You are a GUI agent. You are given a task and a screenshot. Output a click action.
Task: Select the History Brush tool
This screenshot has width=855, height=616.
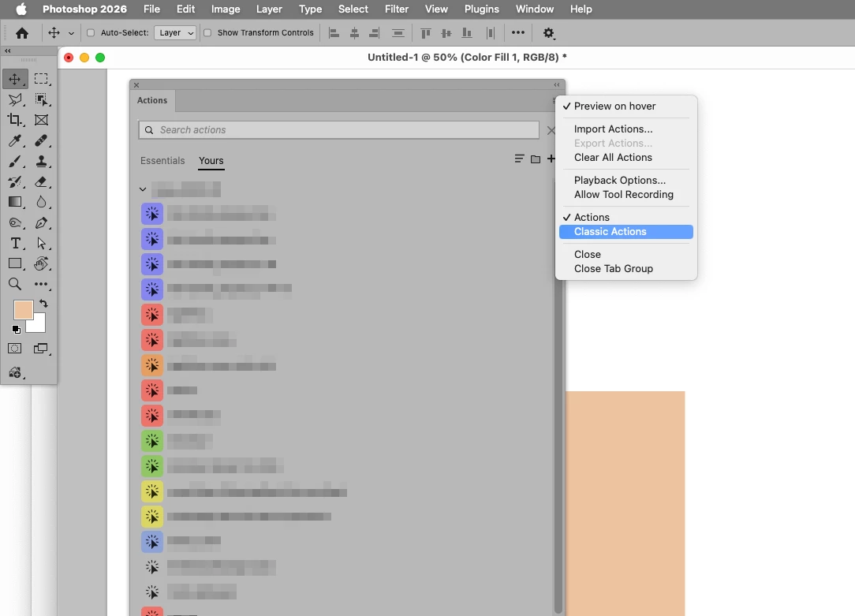coord(15,182)
